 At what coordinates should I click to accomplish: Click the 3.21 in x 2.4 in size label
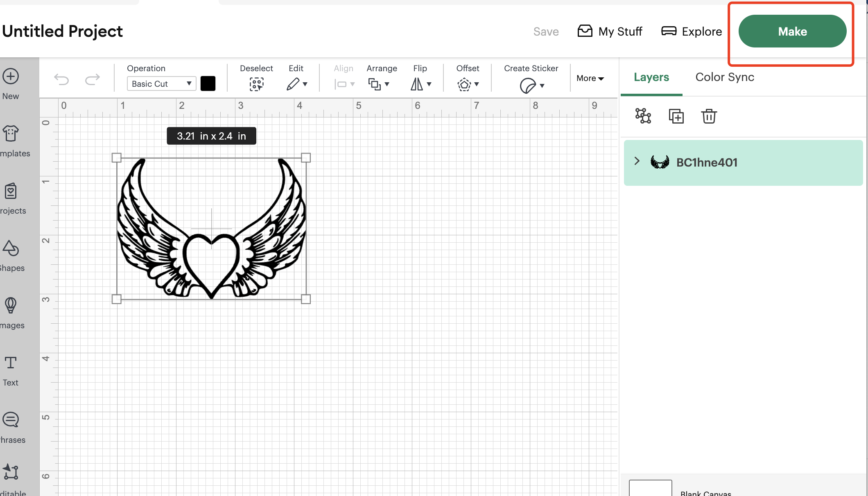coord(211,136)
